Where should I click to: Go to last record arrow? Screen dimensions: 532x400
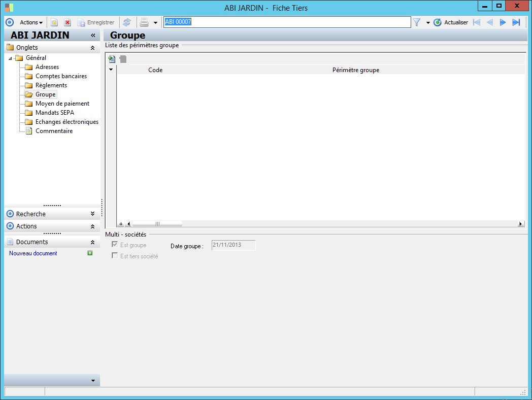(516, 22)
